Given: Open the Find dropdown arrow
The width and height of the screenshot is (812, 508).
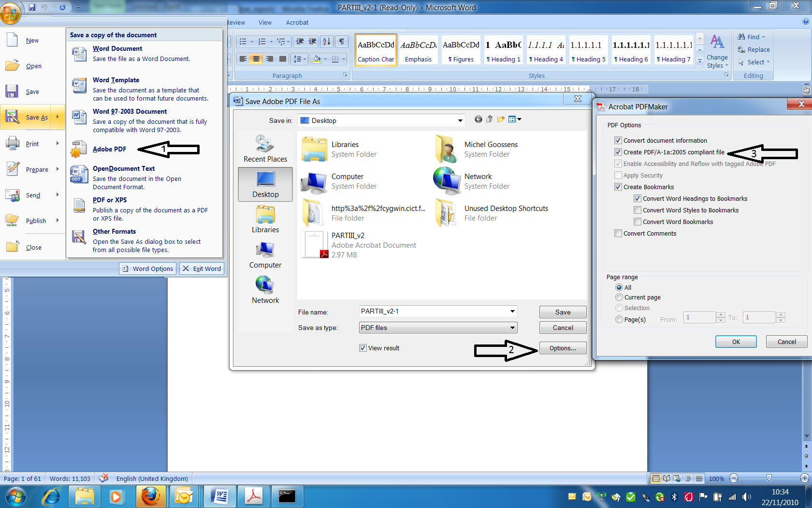Looking at the screenshot, I should pyautogui.click(x=764, y=37).
